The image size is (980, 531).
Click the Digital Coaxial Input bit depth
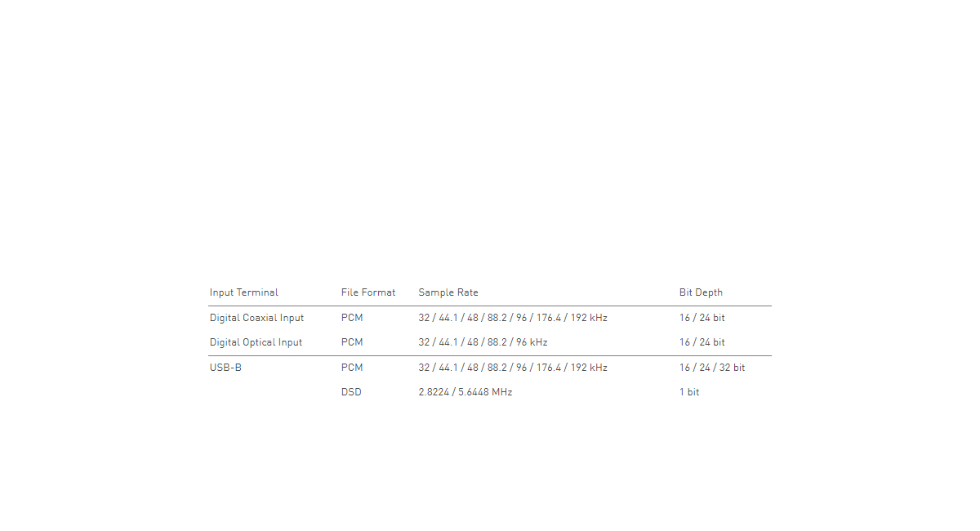pyautogui.click(x=702, y=318)
